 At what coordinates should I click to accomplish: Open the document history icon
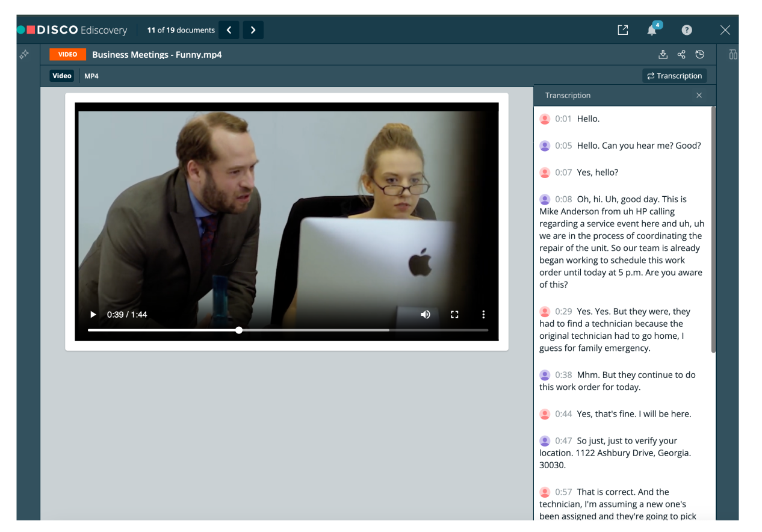(x=700, y=55)
